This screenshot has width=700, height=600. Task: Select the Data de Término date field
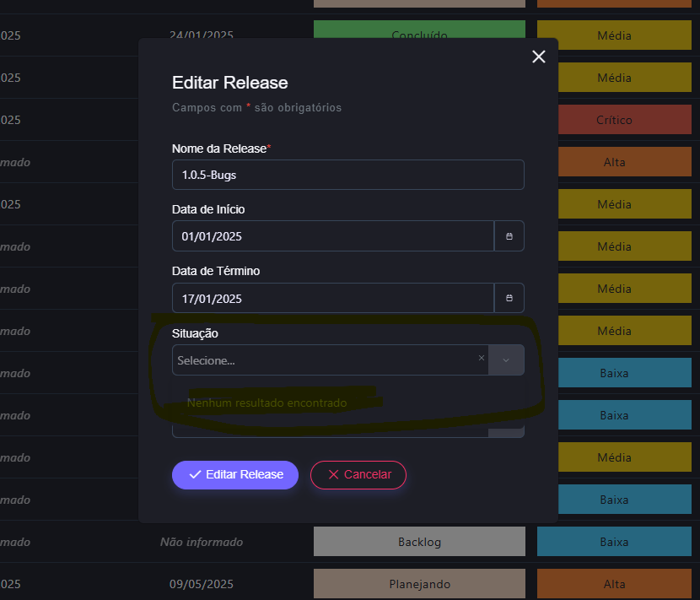(332, 298)
